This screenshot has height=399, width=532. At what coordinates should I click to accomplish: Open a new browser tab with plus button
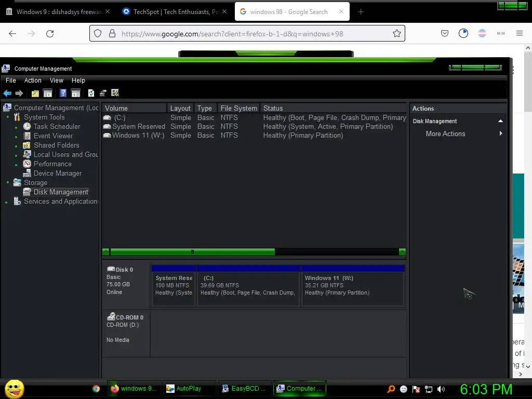361,12
